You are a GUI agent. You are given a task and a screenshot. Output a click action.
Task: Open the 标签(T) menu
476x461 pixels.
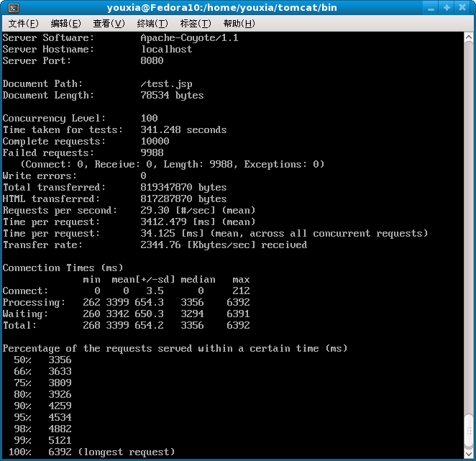tap(196, 24)
